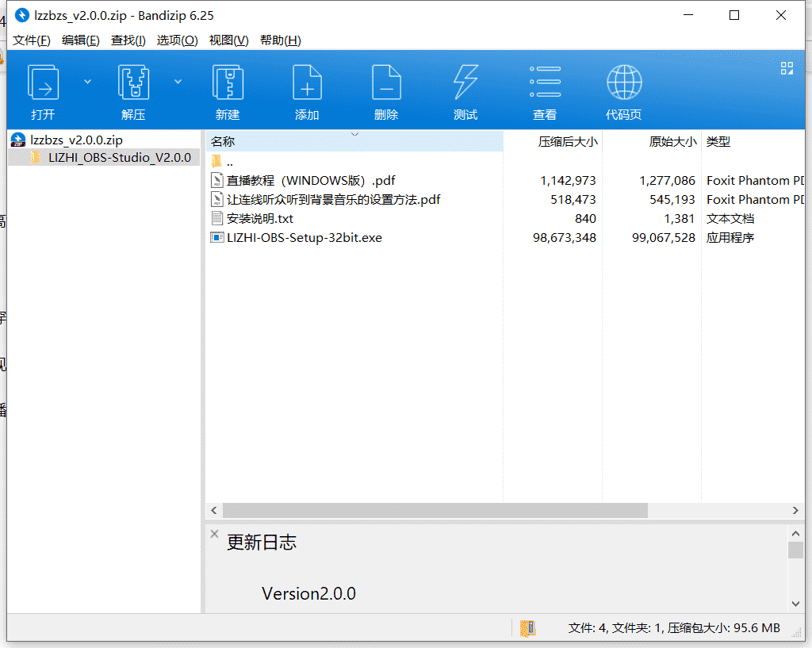Screen dimensions: 812x648
Task: Click the New archive (新建) icon
Action: coord(228,82)
